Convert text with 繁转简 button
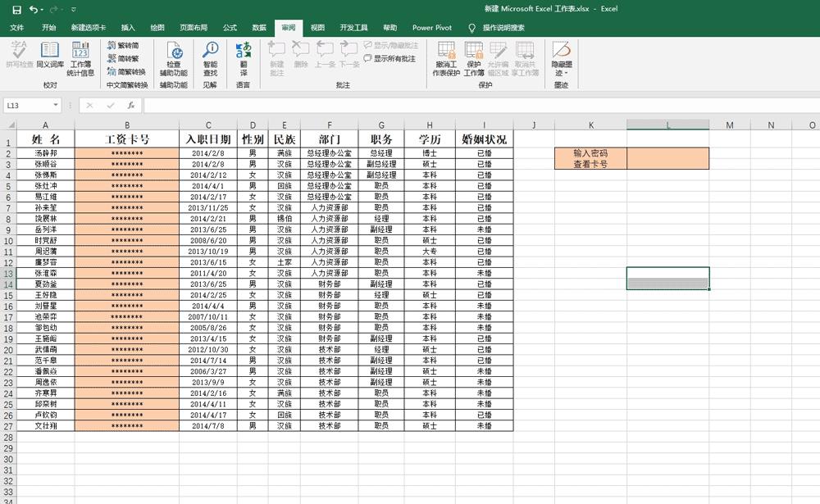The height and width of the screenshot is (504, 820). click(123, 46)
